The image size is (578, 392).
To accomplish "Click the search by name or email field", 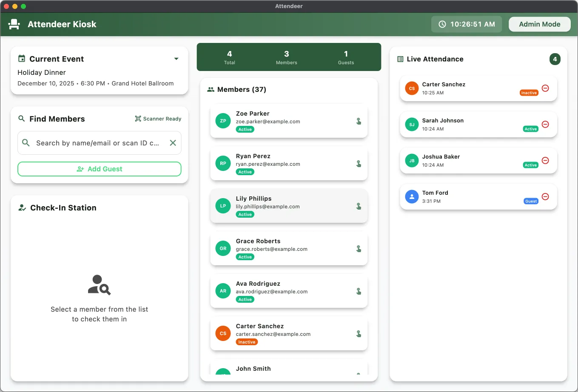I will 97,143.
